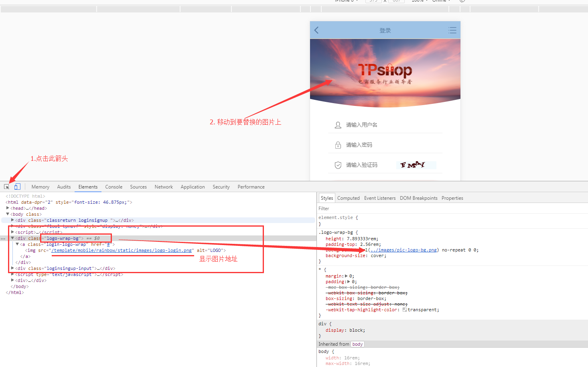Open the Network tab

164,187
